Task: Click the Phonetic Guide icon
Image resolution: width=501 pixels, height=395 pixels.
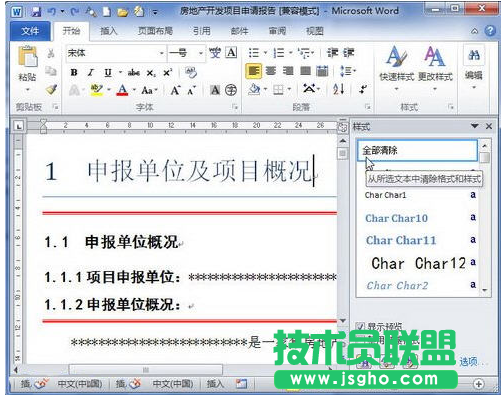Action: click(x=215, y=53)
